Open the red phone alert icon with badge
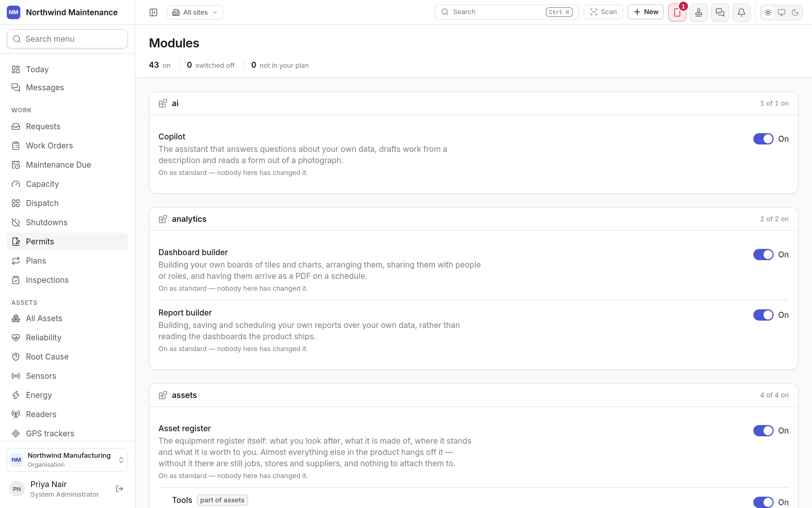 click(677, 12)
